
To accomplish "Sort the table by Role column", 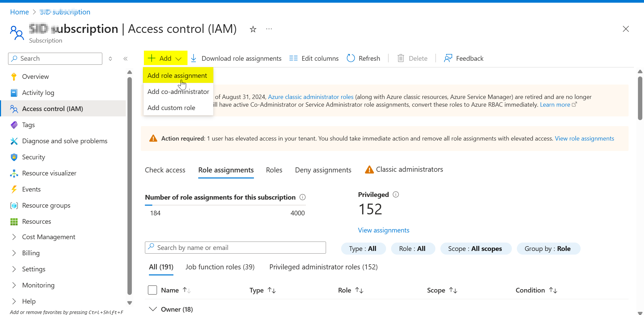I will [x=359, y=290].
